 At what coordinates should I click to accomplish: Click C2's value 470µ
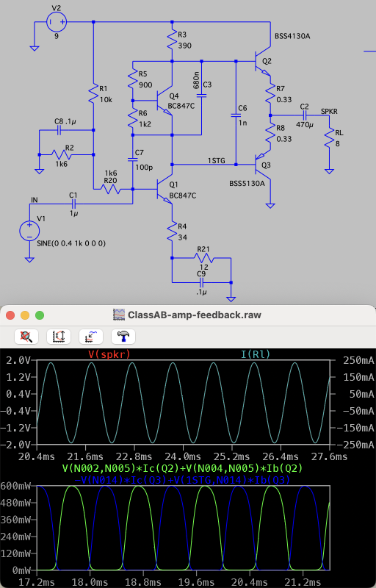click(x=304, y=124)
